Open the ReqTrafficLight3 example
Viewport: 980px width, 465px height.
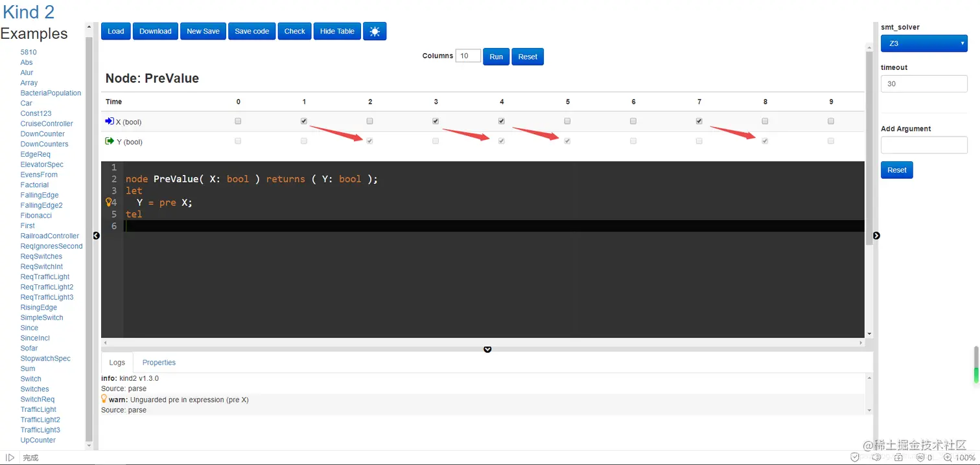[x=47, y=297]
